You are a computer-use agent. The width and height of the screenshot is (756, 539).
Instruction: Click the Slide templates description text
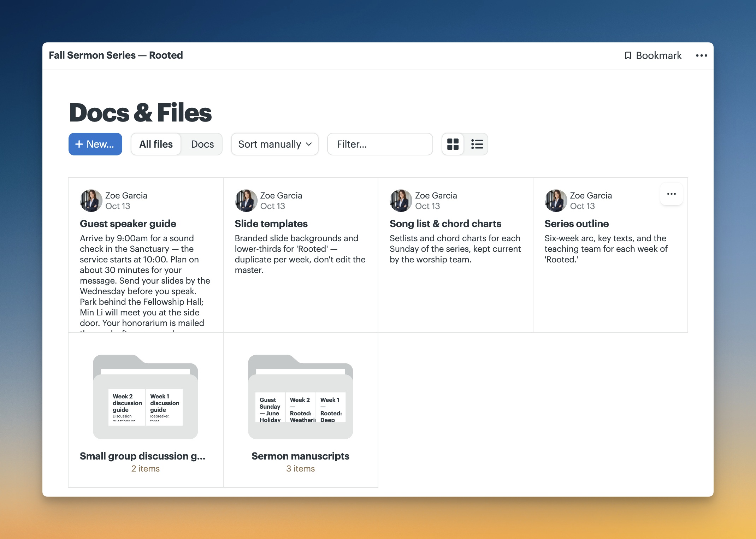point(300,254)
